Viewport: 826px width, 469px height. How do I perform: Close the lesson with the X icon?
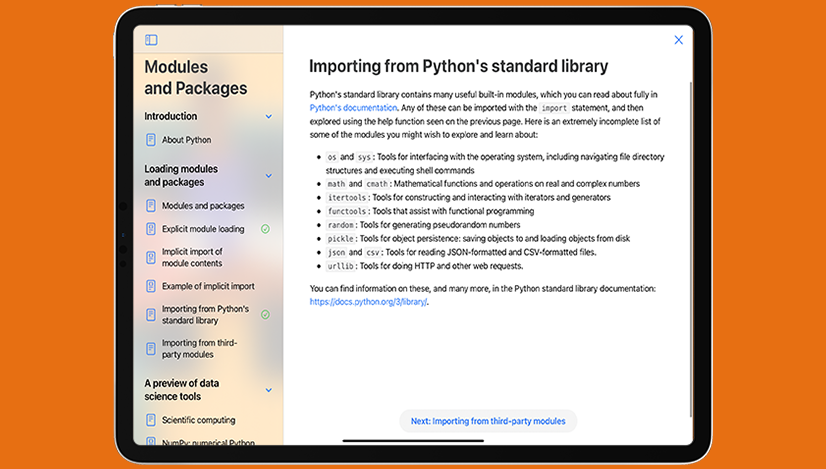coord(678,40)
